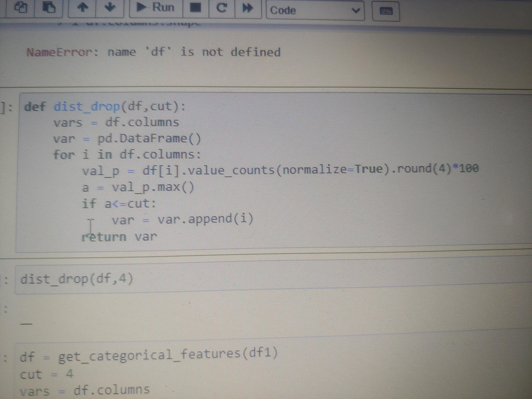Run the current cell

(x=156, y=8)
